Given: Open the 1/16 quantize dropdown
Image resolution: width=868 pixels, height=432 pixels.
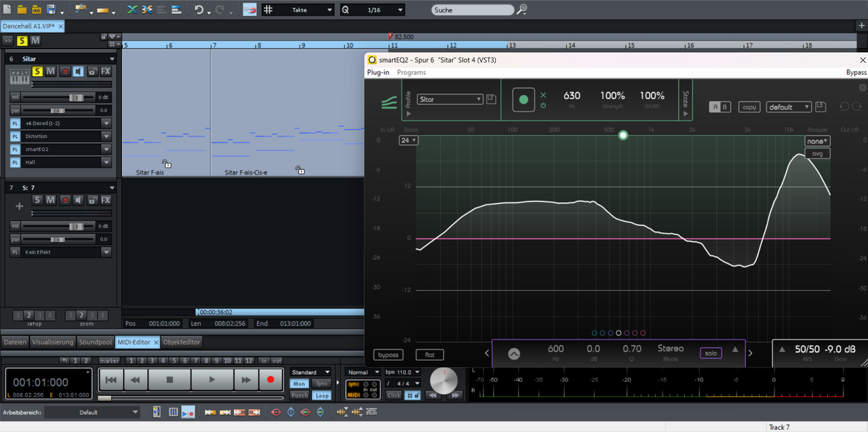Looking at the screenshot, I should (x=372, y=10).
